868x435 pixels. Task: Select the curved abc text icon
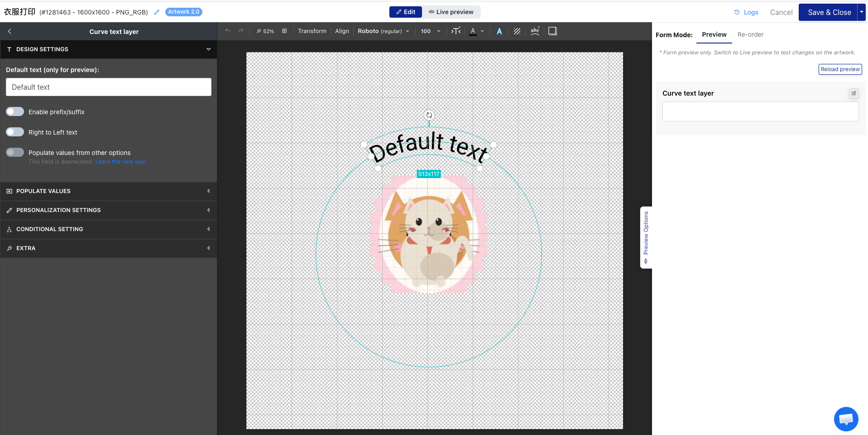(x=535, y=31)
